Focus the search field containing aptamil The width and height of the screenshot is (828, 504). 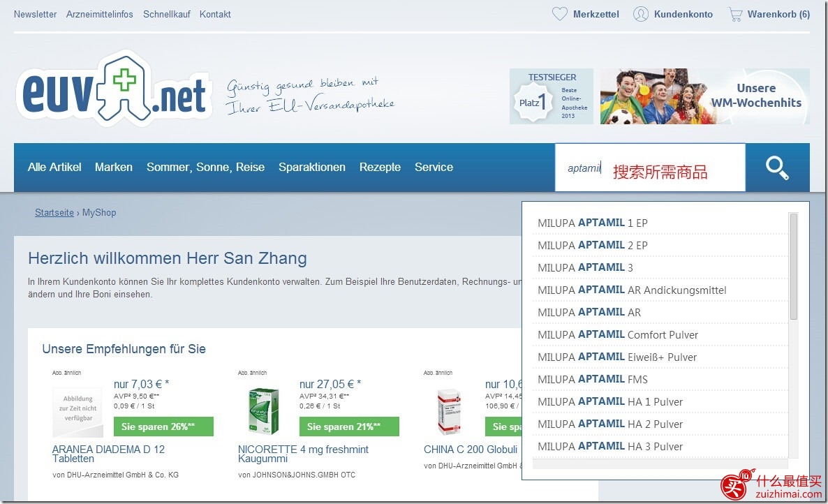[650, 168]
